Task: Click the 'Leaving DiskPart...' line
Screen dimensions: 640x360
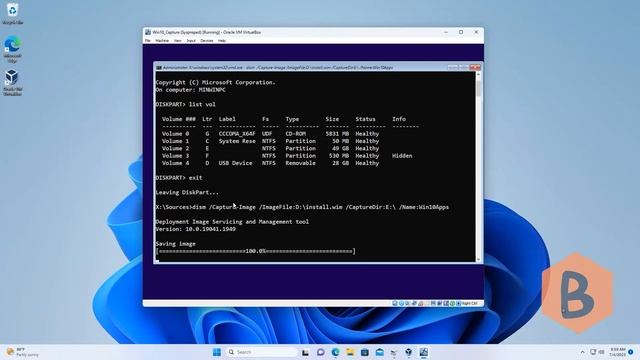Action: (x=187, y=193)
